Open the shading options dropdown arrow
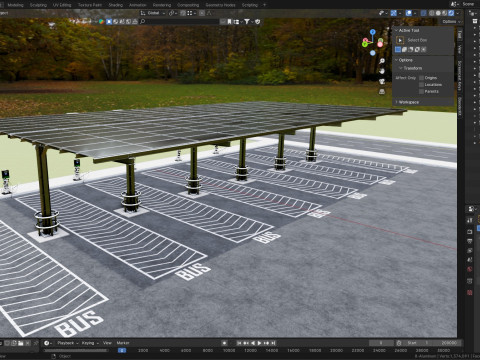The width and height of the screenshot is (480, 360). click(458, 13)
